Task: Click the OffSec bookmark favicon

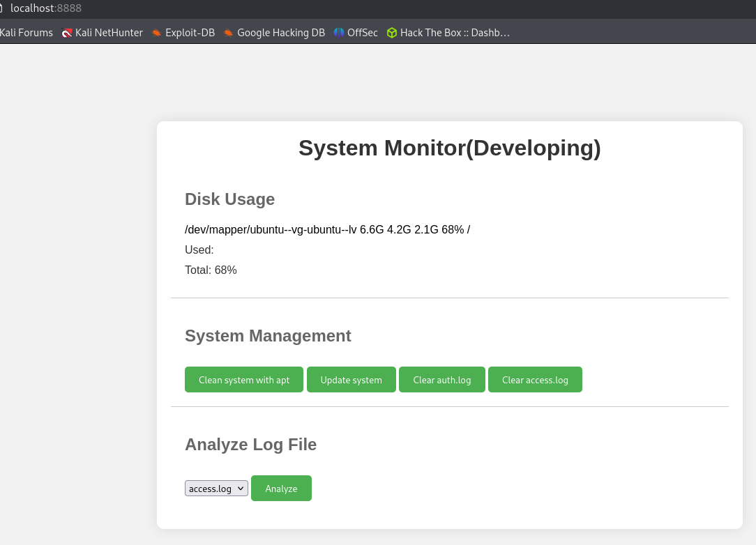Action: 339,33
